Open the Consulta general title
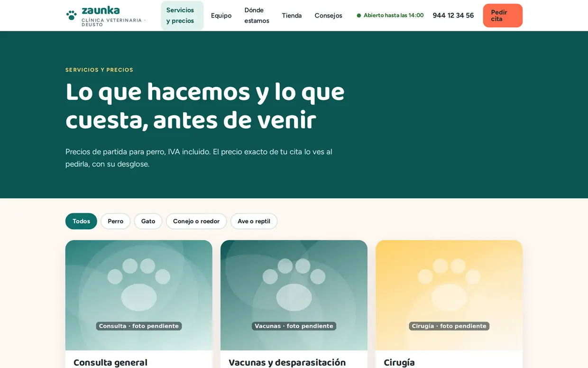This screenshot has width=588, height=368. (110, 363)
